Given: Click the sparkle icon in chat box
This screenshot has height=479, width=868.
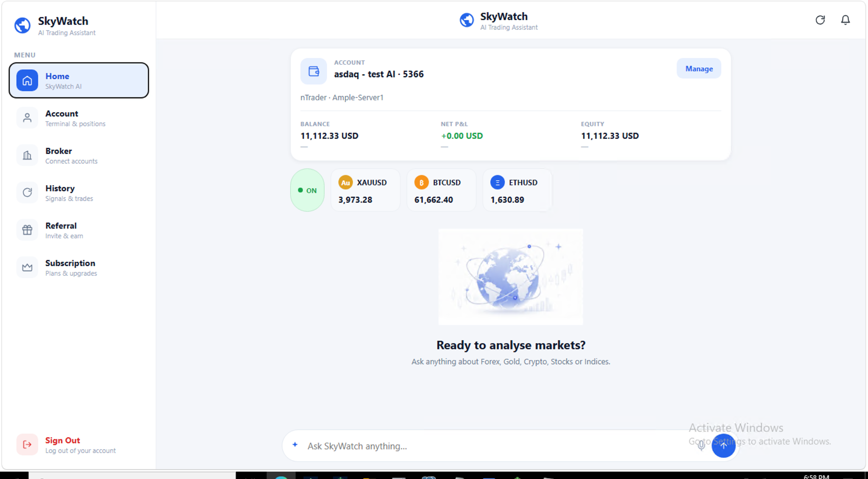Looking at the screenshot, I should click(295, 445).
